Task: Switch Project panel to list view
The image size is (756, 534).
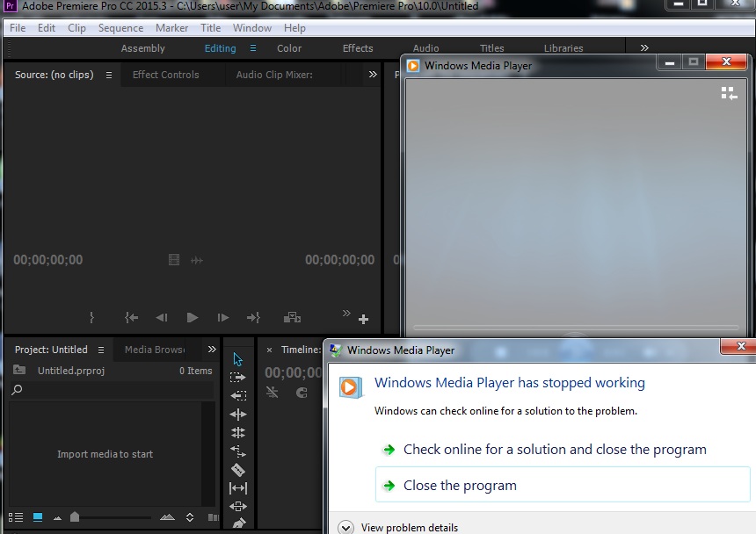Action: [16, 517]
